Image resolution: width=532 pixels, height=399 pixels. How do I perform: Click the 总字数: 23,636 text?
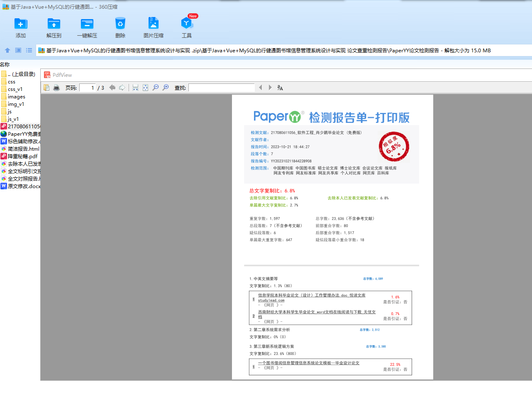(x=345, y=219)
